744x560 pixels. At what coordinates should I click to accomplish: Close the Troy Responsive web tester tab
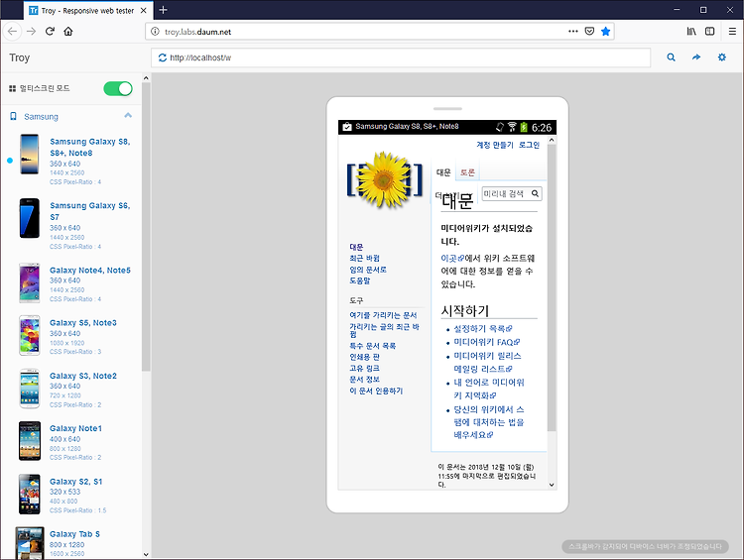(143, 11)
